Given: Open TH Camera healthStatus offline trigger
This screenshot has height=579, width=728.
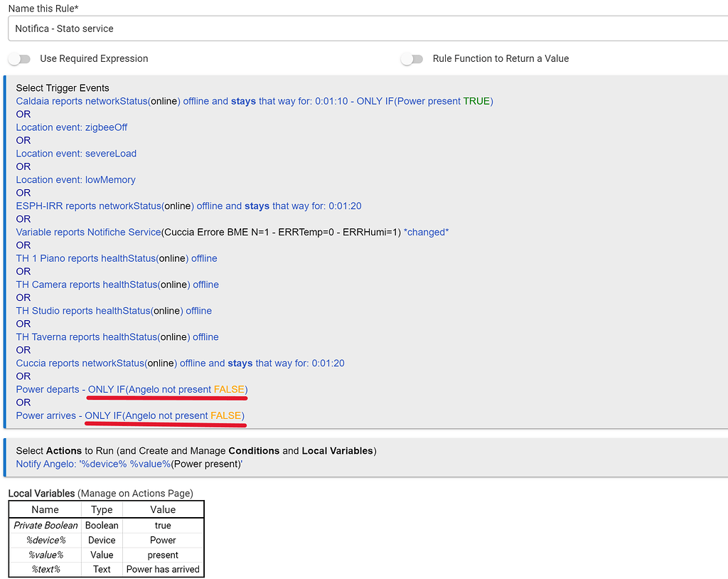Looking at the screenshot, I should click(x=117, y=285).
